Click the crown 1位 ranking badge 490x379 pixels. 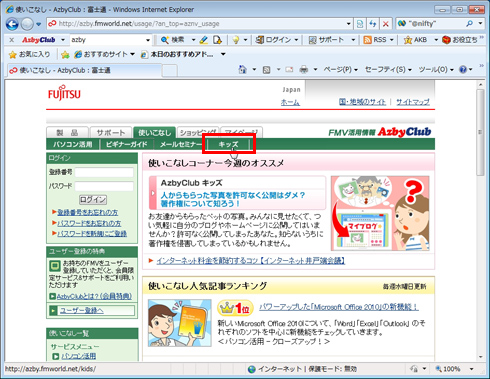(235, 308)
